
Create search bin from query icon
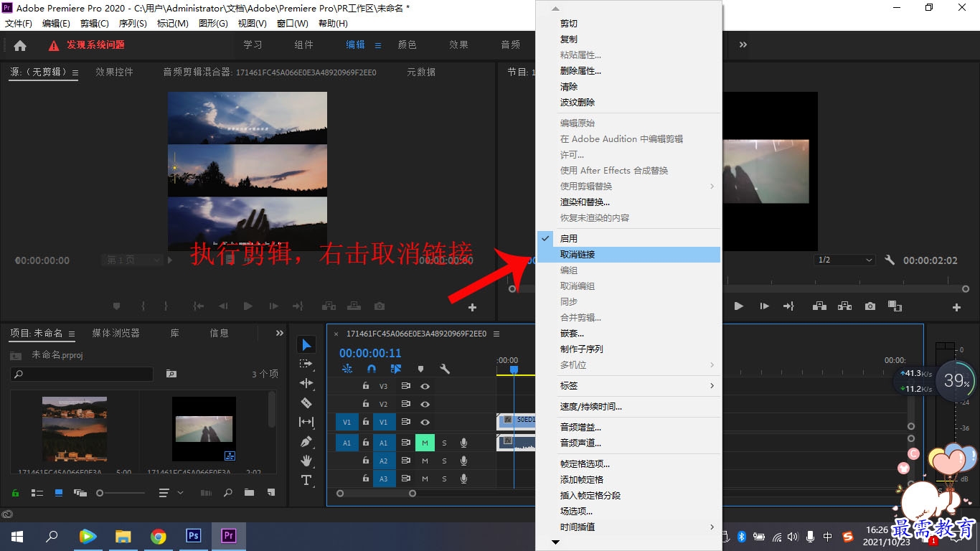171,374
